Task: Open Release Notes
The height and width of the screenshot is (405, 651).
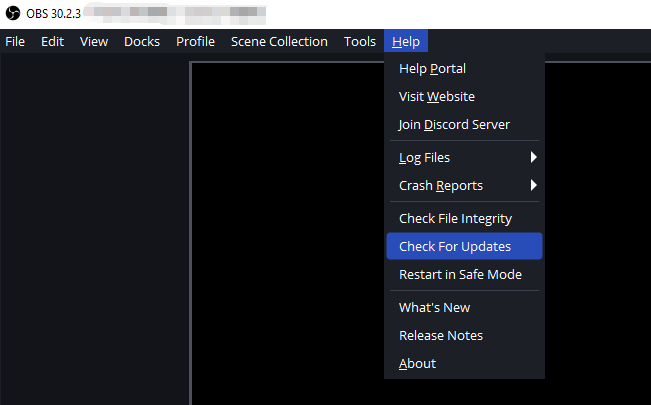Action: coord(440,336)
